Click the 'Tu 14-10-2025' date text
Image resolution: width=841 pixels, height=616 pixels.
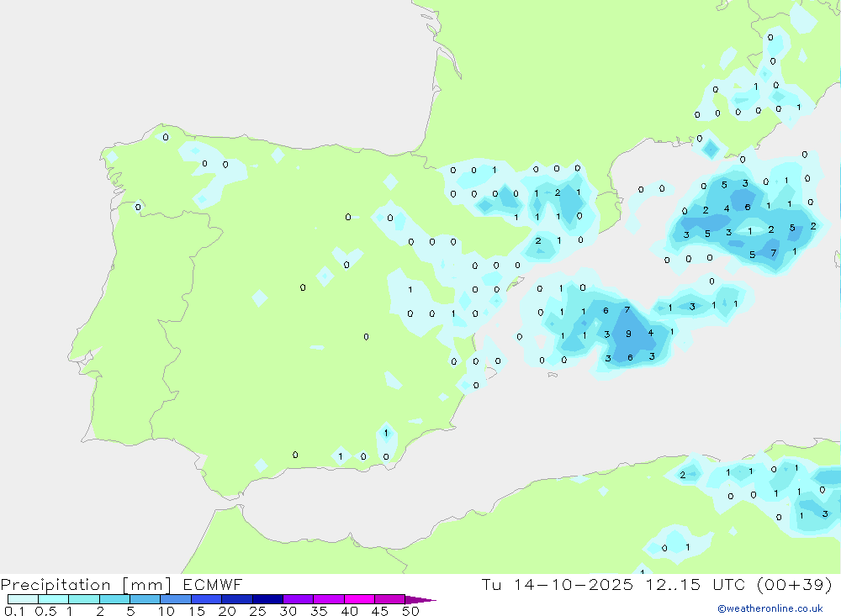(x=558, y=584)
